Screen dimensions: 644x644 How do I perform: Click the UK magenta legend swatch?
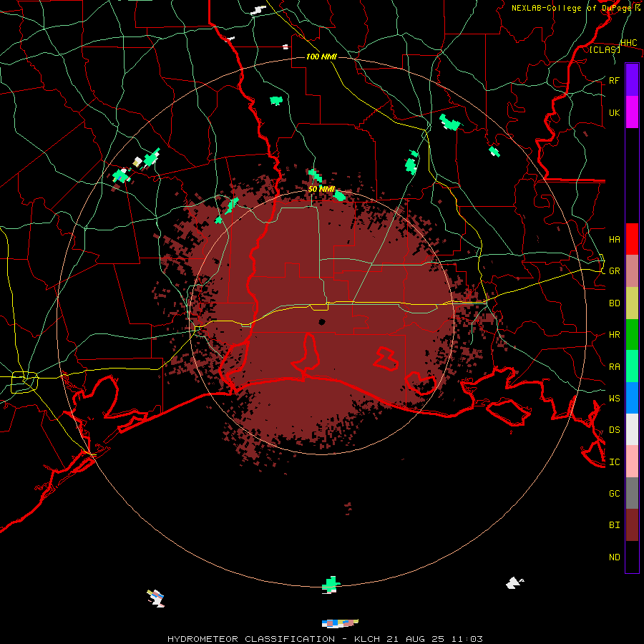(632, 112)
